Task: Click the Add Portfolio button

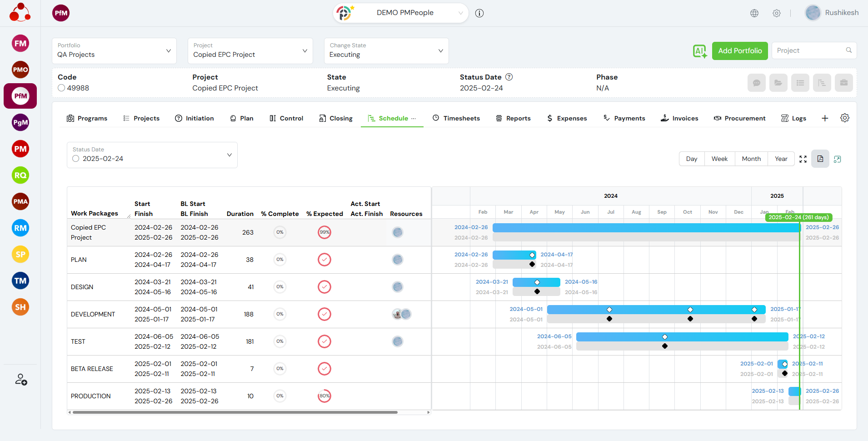Action: click(739, 51)
